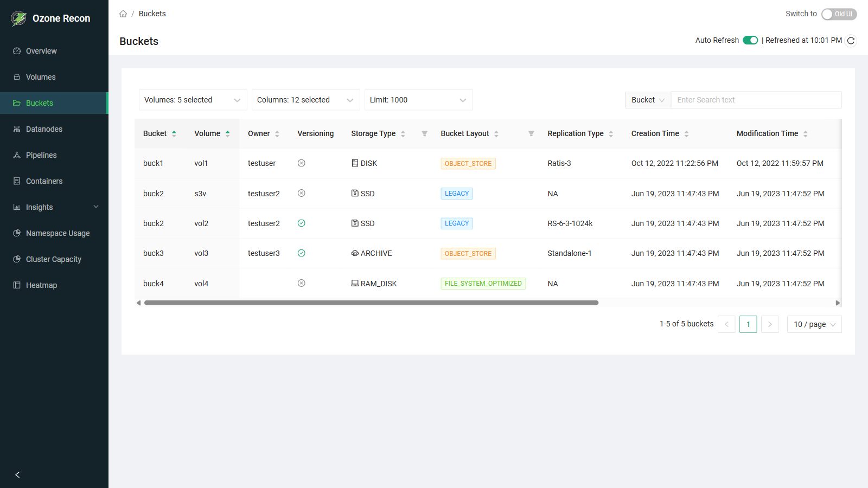The image size is (868, 488).
Task: Click versioning disabled icon for buck4
Action: [x=302, y=283]
